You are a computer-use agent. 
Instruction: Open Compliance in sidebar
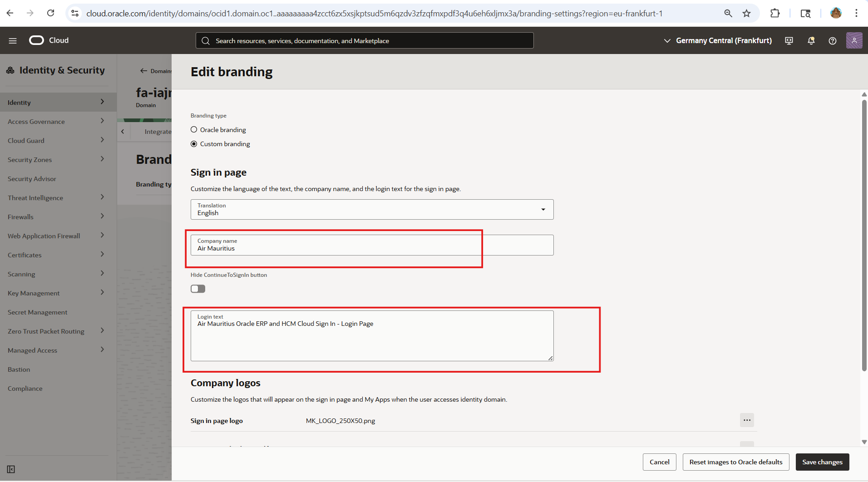click(25, 389)
